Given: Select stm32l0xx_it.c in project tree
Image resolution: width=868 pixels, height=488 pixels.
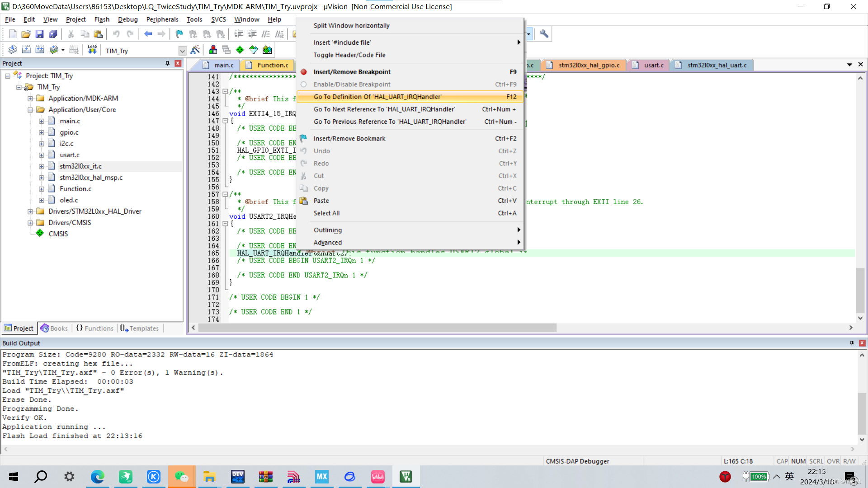Looking at the screenshot, I should 80,166.
